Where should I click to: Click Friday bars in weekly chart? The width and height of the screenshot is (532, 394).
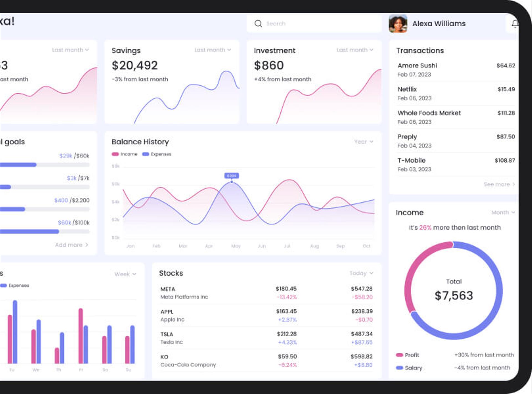tap(83, 336)
